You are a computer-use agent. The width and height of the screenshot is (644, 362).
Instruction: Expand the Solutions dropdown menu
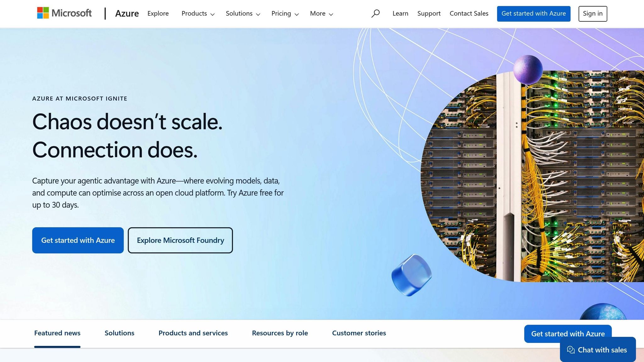tap(243, 14)
